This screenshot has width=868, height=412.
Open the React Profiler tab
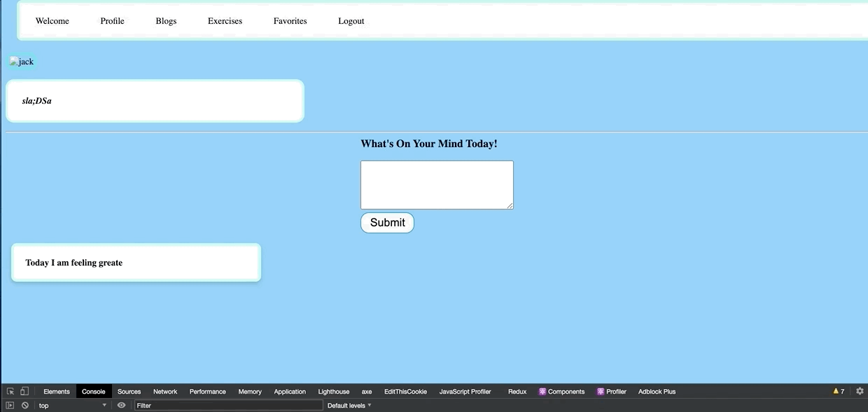pyautogui.click(x=612, y=392)
